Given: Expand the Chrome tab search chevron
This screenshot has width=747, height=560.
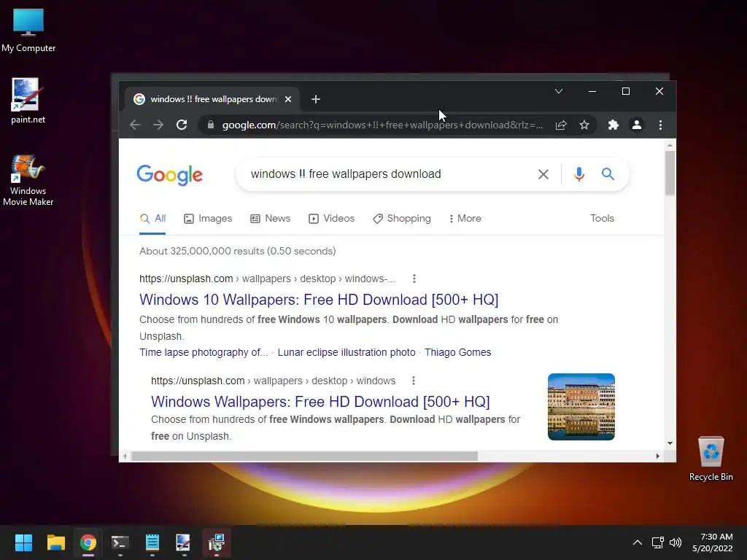Looking at the screenshot, I should point(559,91).
